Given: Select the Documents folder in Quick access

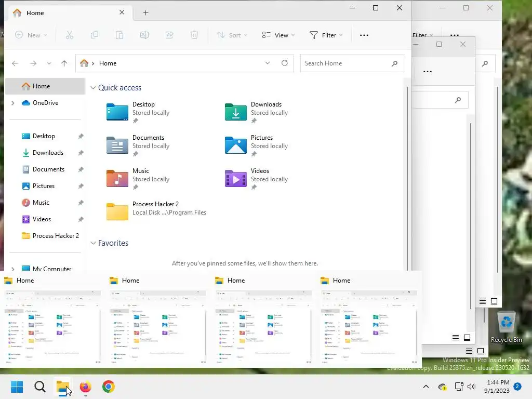Looking at the screenshot, I should coord(138,145).
